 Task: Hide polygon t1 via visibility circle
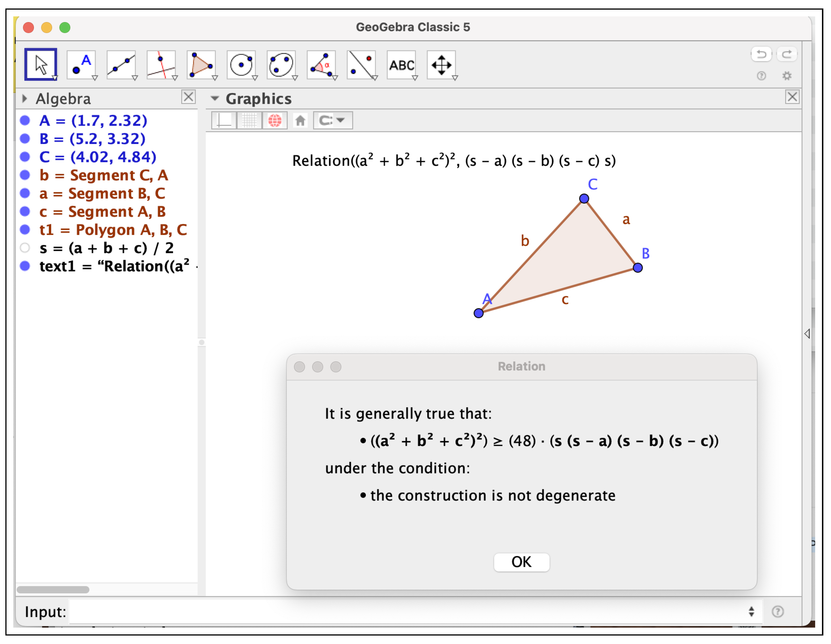coord(25,230)
